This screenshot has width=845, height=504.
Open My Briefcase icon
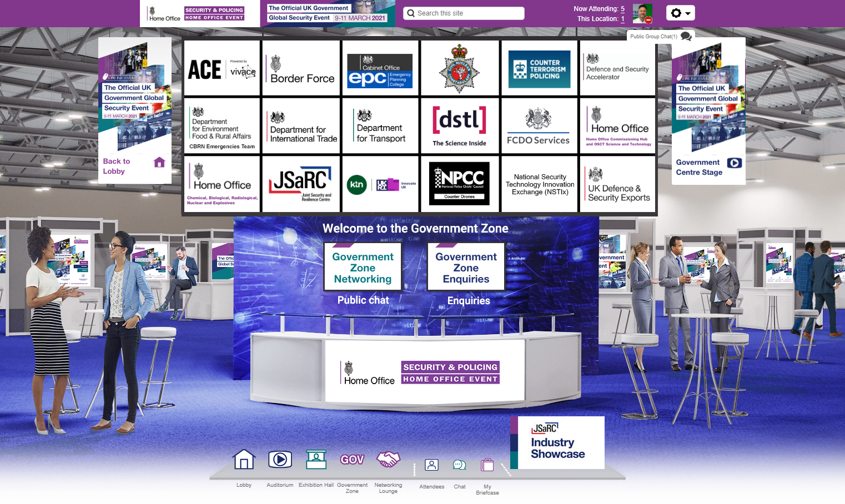pyautogui.click(x=487, y=465)
